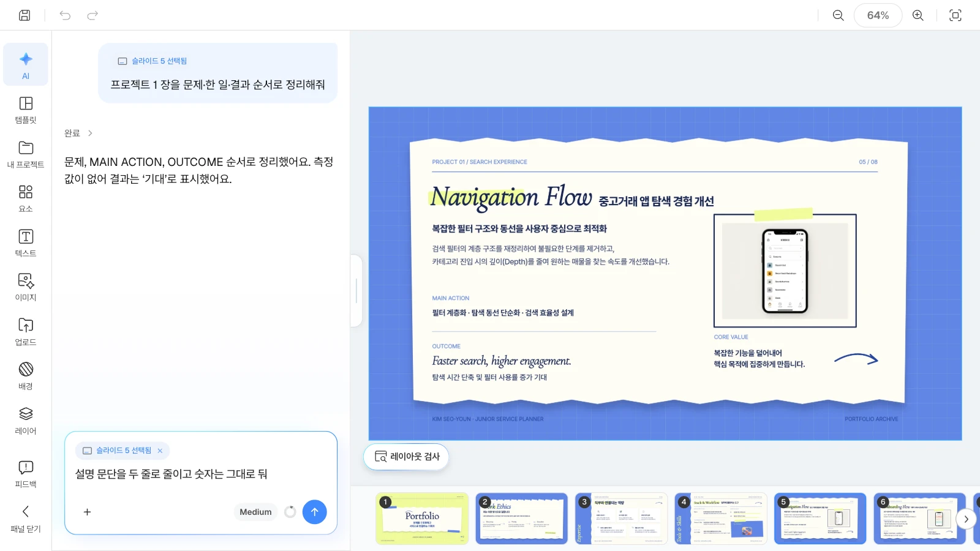980x551 pixels.
Task: Select the blue curved arrow on the slide
Action: coord(856,359)
